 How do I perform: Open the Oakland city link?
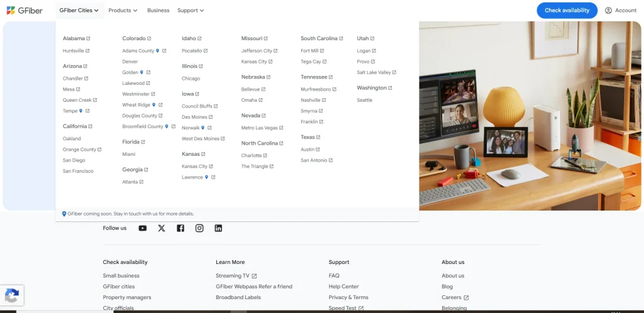click(72, 139)
